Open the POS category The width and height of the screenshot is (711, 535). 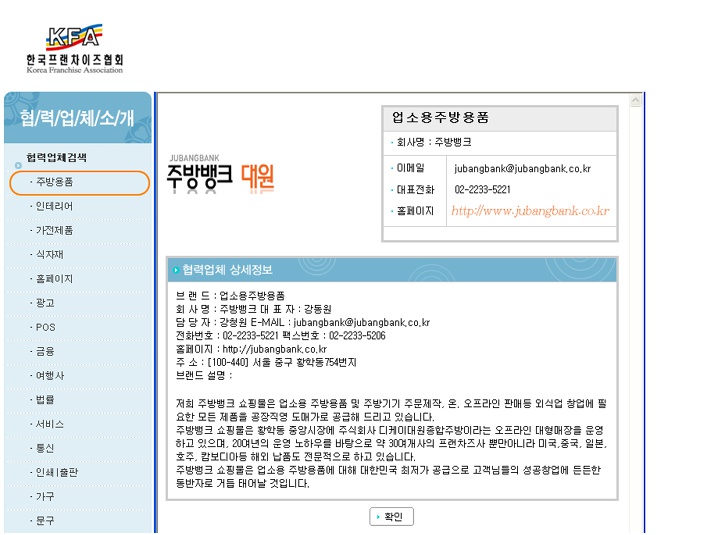coord(46,327)
